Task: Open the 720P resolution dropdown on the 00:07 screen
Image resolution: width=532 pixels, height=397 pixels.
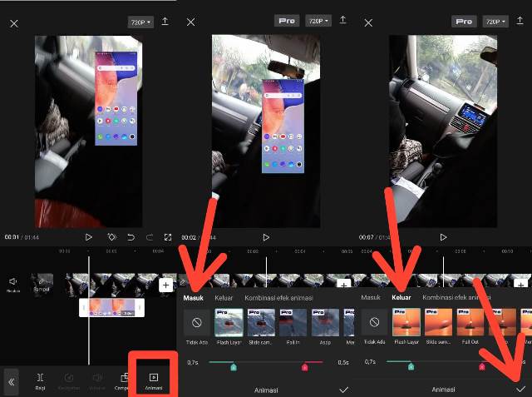Action: [x=495, y=22]
